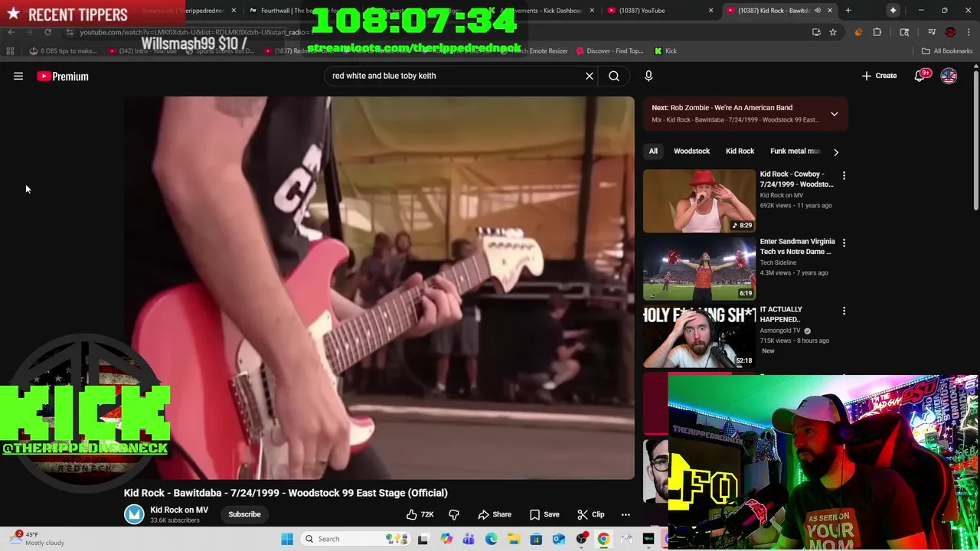The image size is (980, 551).
Task: Collapse the Next up mix panel
Action: tap(835, 114)
